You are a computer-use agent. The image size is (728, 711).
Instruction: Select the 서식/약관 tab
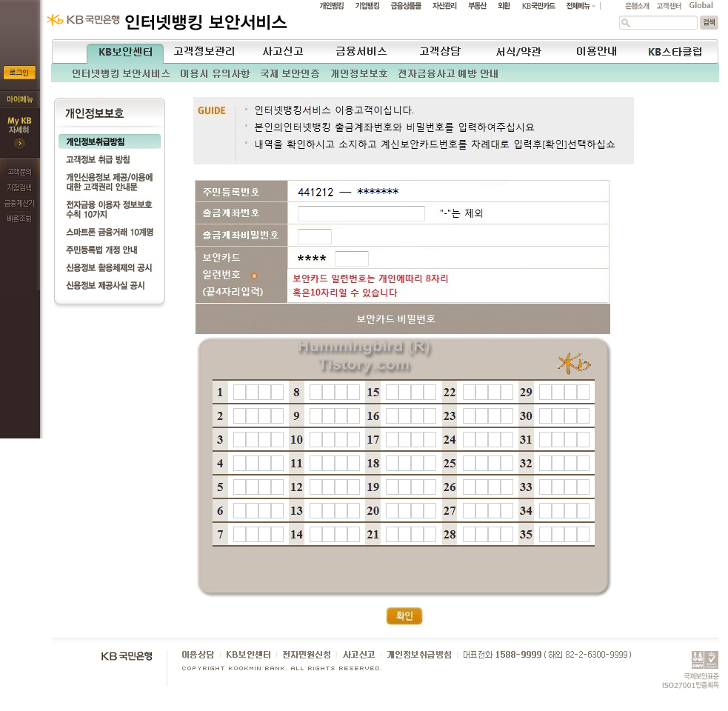pyautogui.click(x=518, y=52)
